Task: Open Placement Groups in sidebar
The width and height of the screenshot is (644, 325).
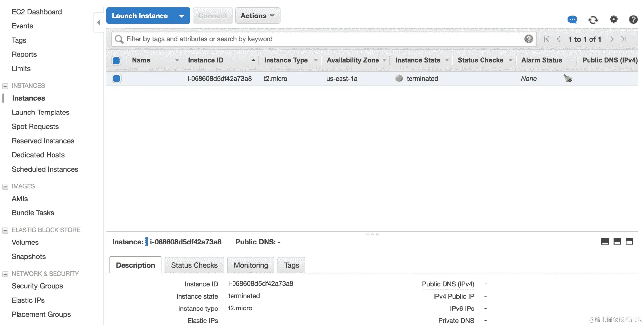Action: coord(41,314)
